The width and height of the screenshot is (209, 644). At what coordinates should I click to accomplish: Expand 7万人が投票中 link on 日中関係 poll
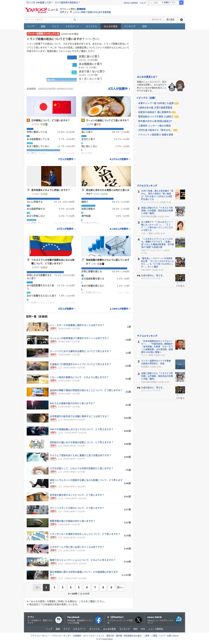(x=67, y=159)
